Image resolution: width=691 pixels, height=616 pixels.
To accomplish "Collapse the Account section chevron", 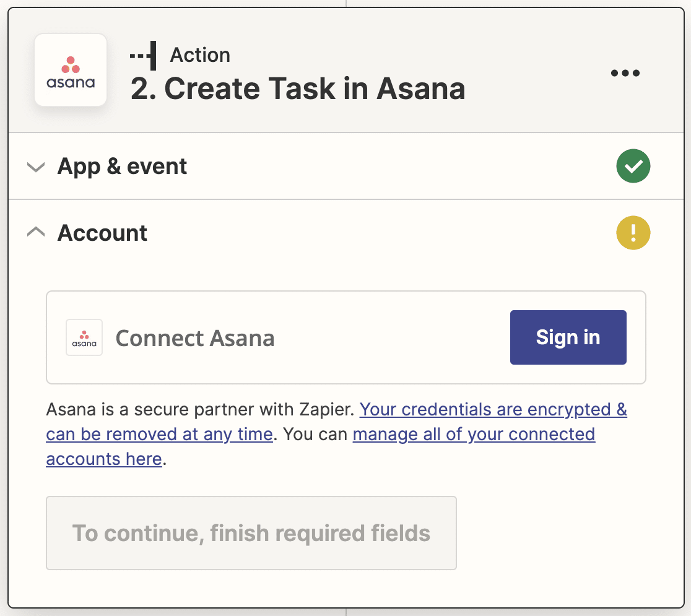I will click(36, 232).
